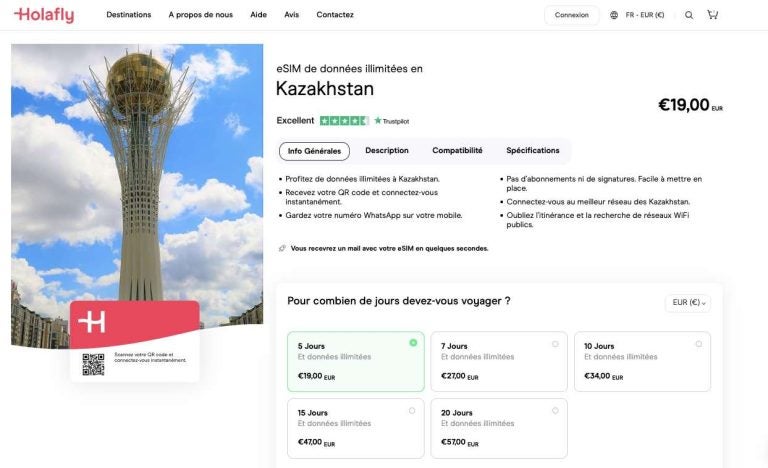The height and width of the screenshot is (468, 768).
Task: Open the Aide menu item
Action: pyautogui.click(x=259, y=15)
